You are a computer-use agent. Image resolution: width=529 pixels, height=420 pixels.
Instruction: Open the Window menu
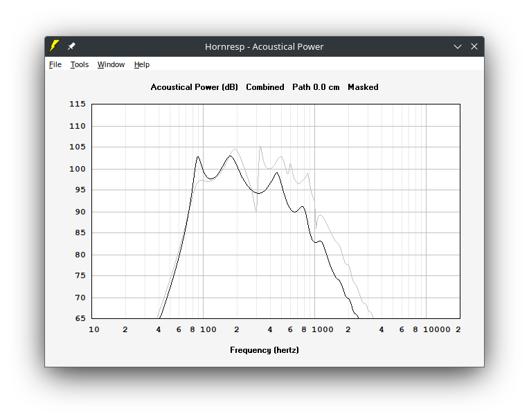[x=111, y=64]
